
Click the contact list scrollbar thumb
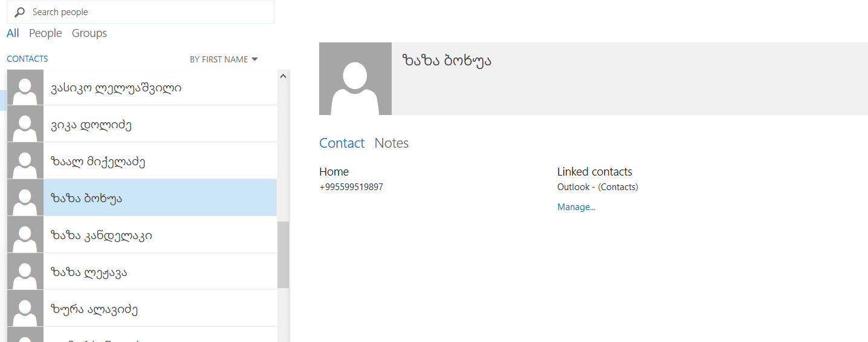(283, 254)
